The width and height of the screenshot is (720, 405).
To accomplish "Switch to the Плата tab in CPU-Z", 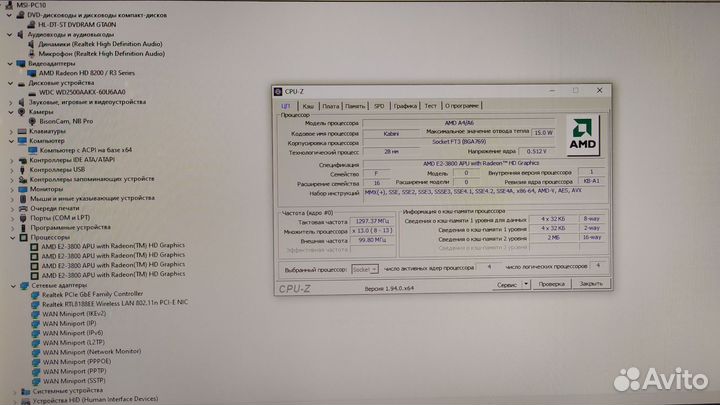I will [x=330, y=106].
